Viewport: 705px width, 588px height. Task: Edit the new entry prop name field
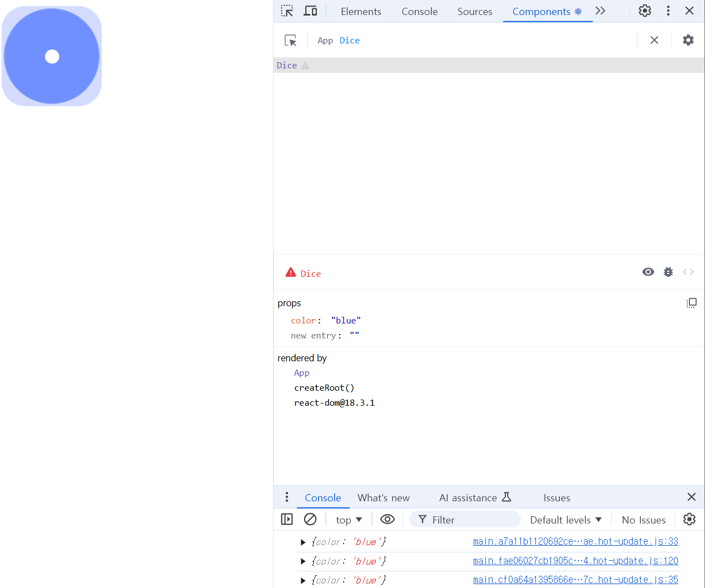(314, 336)
